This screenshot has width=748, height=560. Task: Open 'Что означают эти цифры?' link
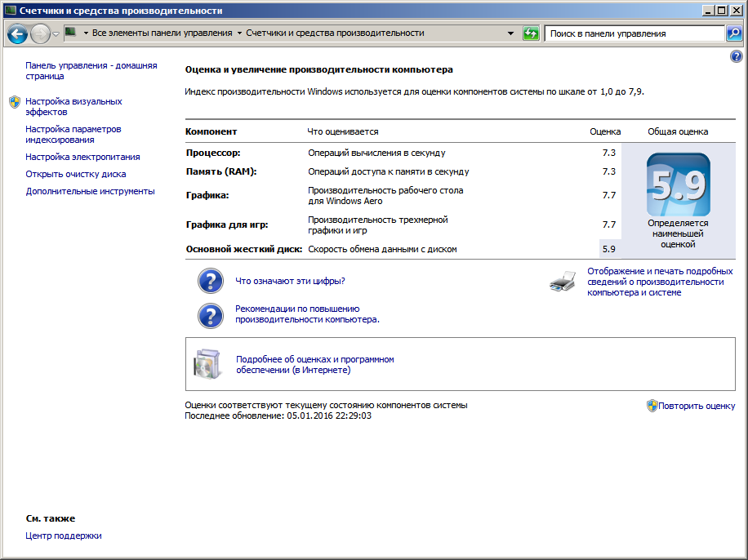click(x=290, y=281)
